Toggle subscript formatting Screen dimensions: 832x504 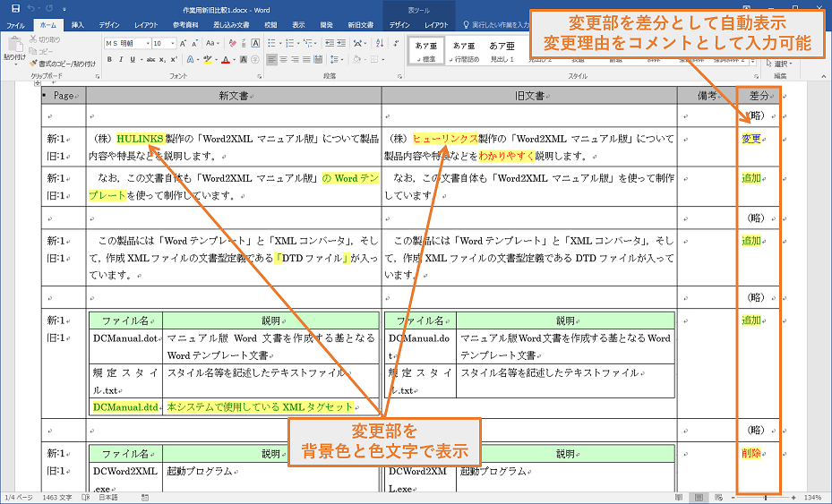pyautogui.click(x=162, y=59)
